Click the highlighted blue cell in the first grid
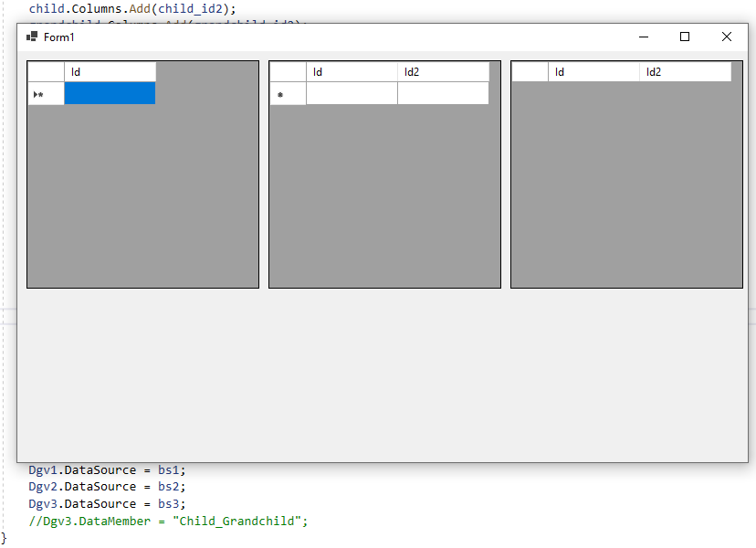This screenshot has height=548, width=756. pos(110,93)
